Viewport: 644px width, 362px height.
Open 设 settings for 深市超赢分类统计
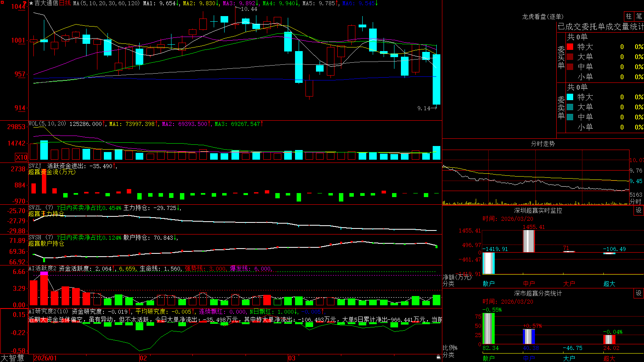639,293
